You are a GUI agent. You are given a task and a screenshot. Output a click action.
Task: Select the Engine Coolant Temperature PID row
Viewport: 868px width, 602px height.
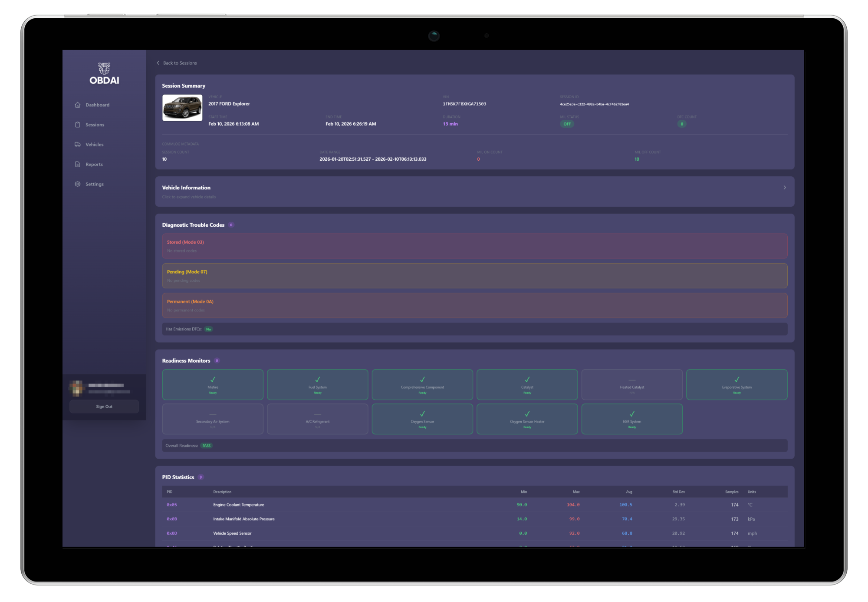pyautogui.click(x=475, y=505)
